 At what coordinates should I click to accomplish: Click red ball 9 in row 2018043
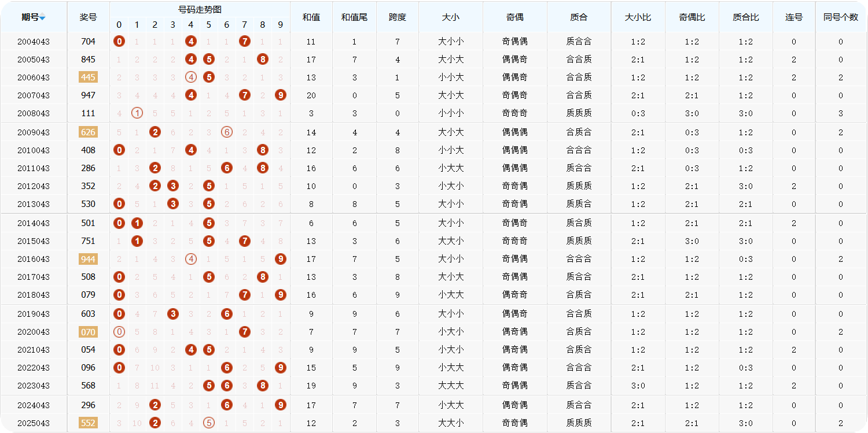[281, 295]
